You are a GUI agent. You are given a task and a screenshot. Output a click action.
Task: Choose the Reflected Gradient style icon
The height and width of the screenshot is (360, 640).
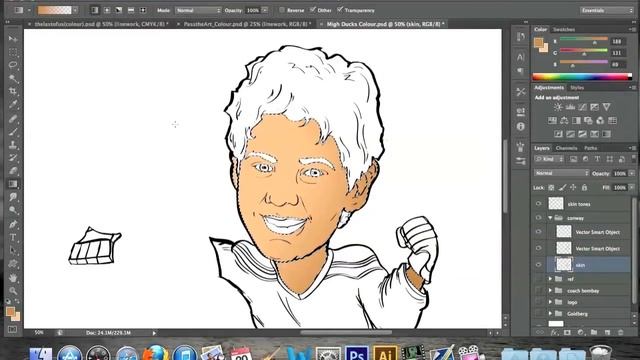pyautogui.click(x=131, y=10)
